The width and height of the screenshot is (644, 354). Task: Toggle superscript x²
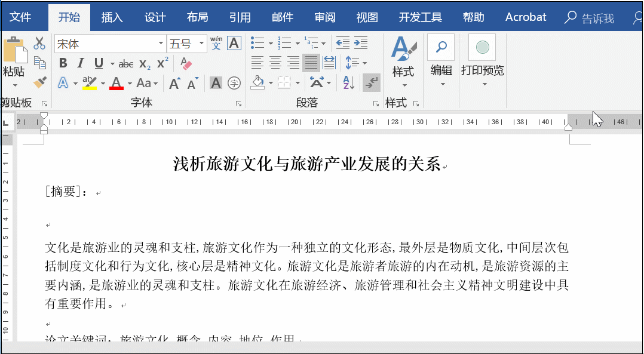(x=162, y=63)
